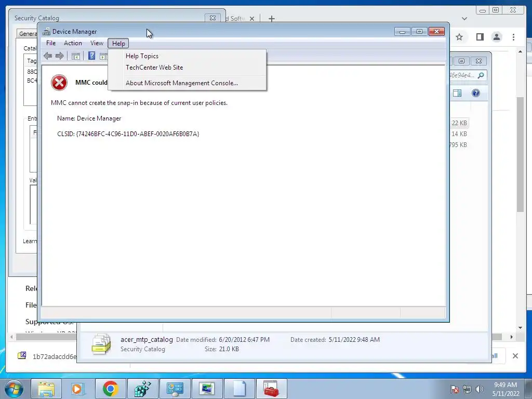Click the Action Center flag in system tray
The height and width of the screenshot is (399, 532).
click(x=454, y=389)
